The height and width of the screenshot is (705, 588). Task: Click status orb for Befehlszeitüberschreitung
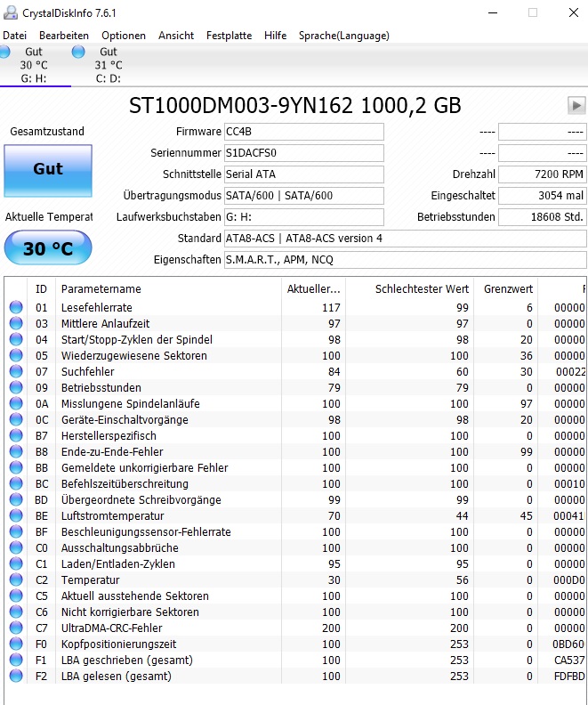16,483
